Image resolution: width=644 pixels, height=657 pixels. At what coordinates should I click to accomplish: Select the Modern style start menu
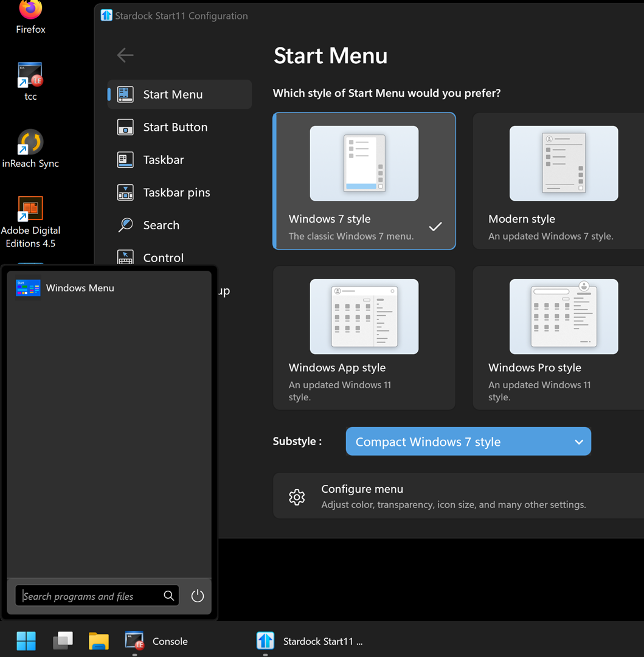563,181
